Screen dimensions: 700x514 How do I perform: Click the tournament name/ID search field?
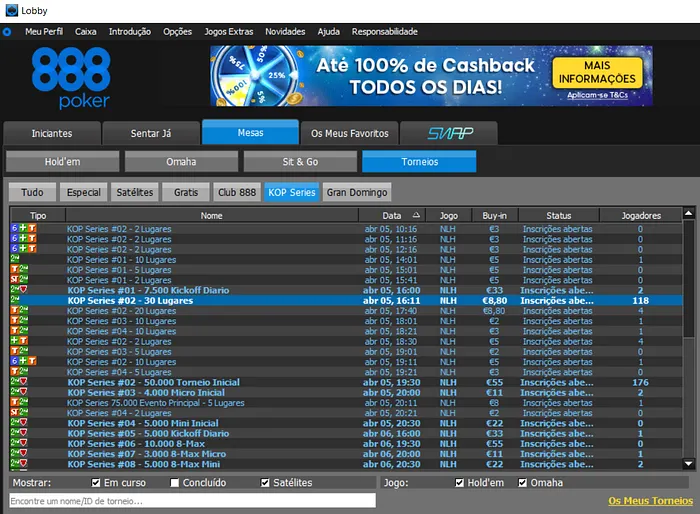point(192,501)
